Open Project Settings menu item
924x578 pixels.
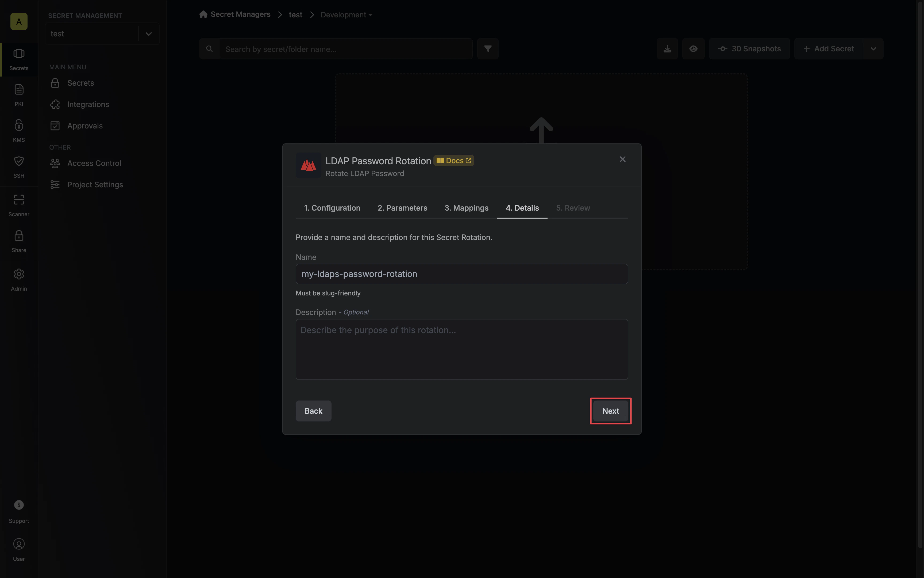[95, 185]
